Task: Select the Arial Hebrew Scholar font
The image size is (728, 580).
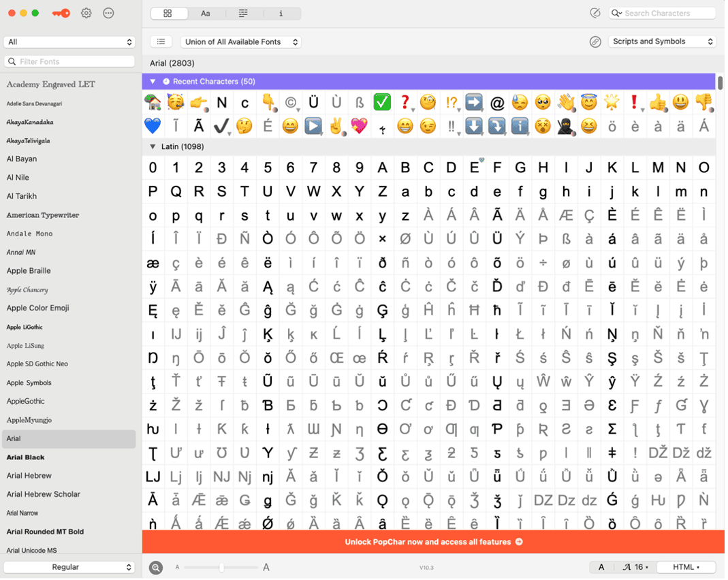Action: click(x=43, y=495)
